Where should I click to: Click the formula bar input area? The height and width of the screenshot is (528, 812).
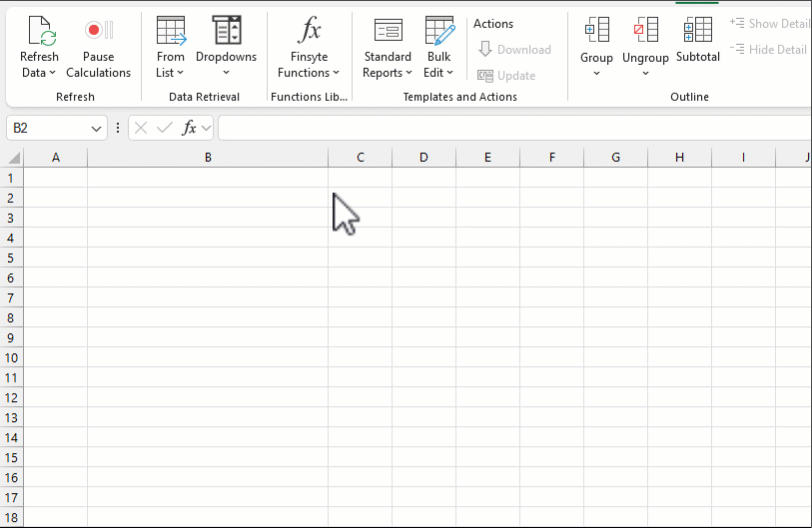coord(515,128)
